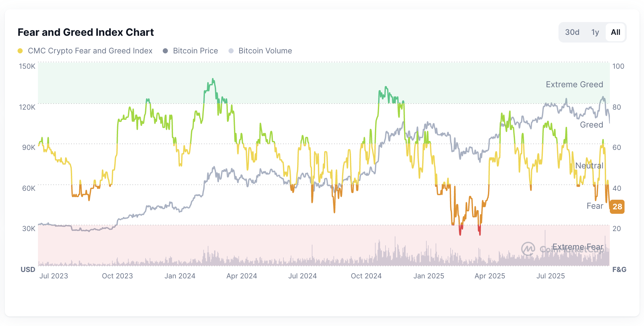The image size is (644, 326).
Task: Switch chart range to 30d
Action: (x=572, y=32)
